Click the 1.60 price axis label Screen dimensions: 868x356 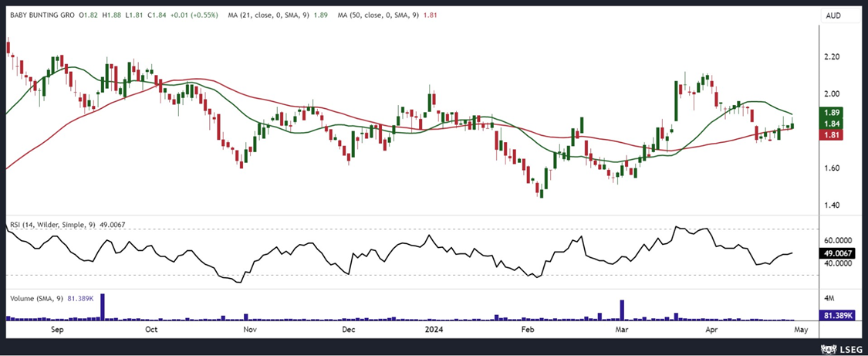pos(833,168)
